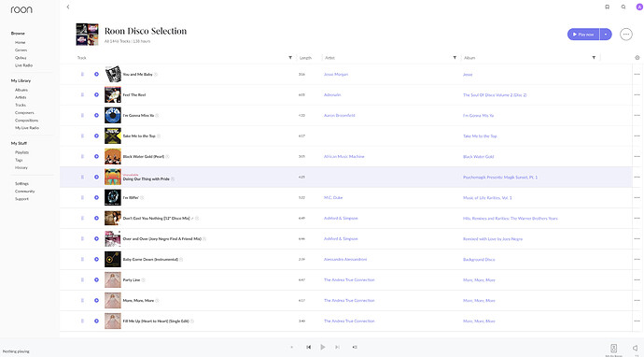Open more options for I'm Riffin' row

click(637, 198)
